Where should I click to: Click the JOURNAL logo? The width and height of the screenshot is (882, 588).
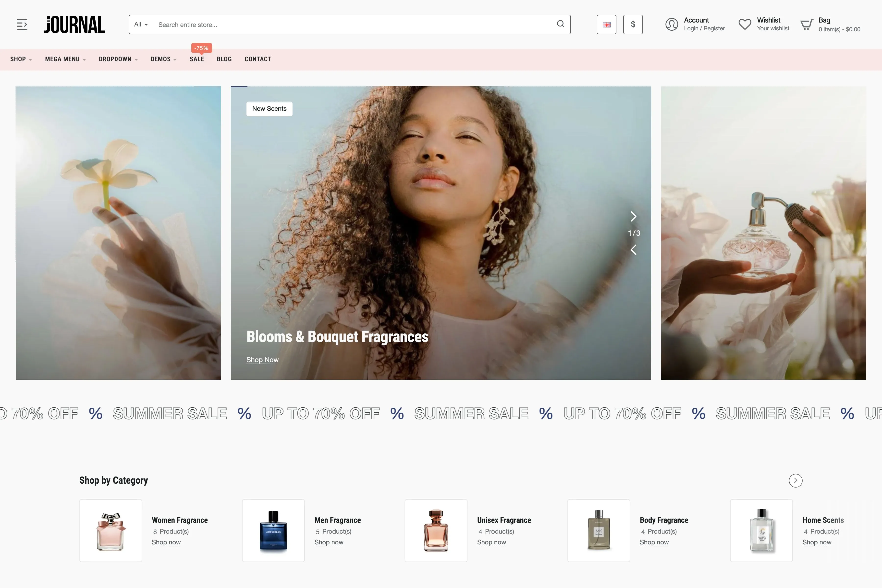point(75,24)
